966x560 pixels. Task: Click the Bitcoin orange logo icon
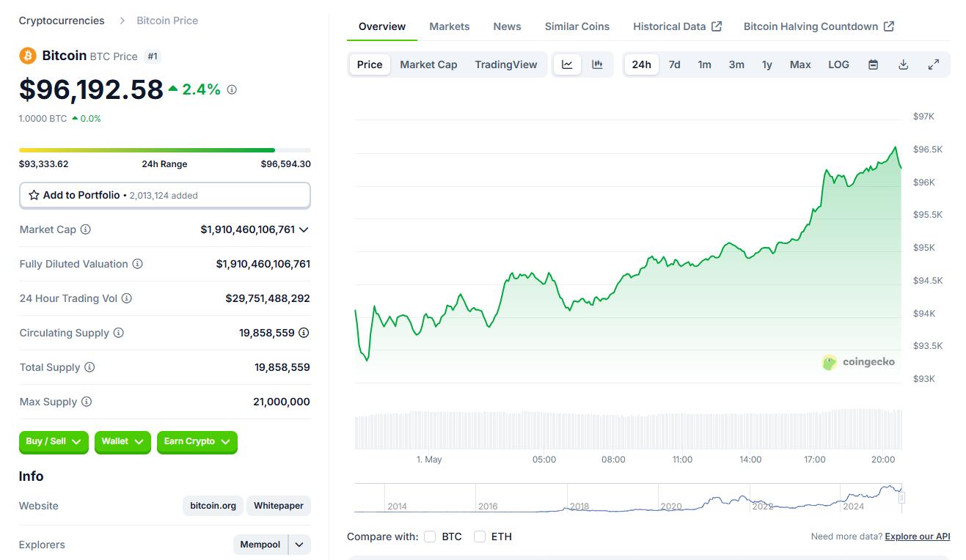(x=28, y=56)
